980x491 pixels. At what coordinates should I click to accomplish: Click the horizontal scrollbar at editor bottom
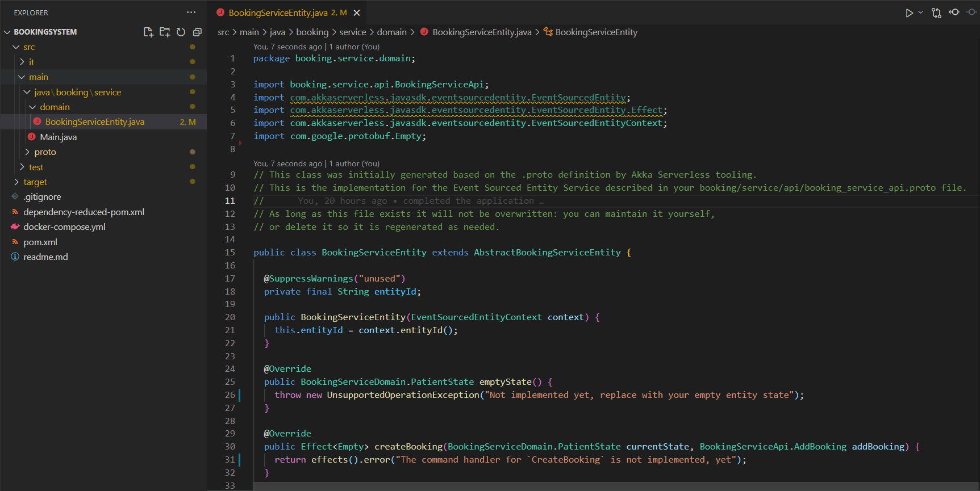[x=616, y=486]
